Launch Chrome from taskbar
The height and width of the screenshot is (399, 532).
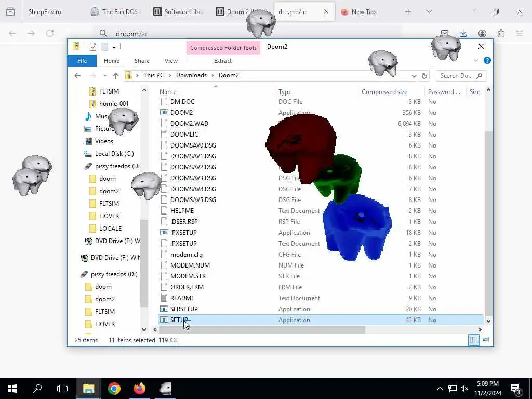coord(114,389)
